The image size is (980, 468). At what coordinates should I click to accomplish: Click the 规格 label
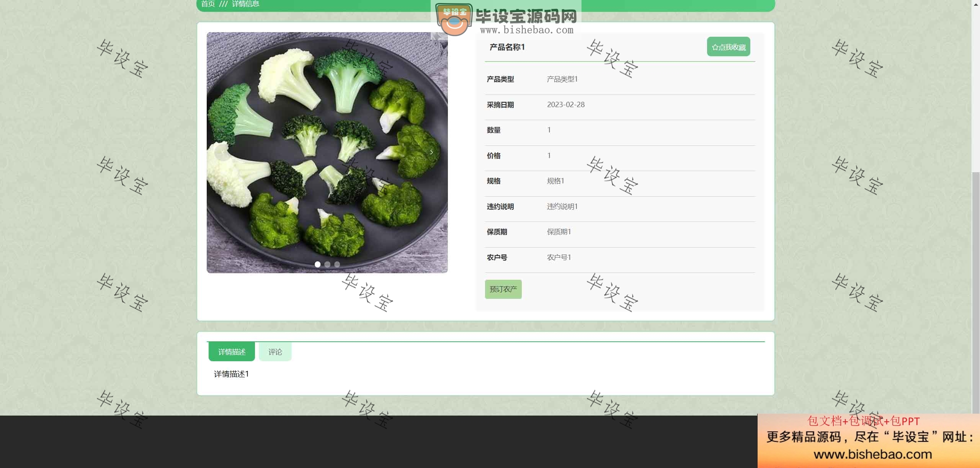coord(493,181)
